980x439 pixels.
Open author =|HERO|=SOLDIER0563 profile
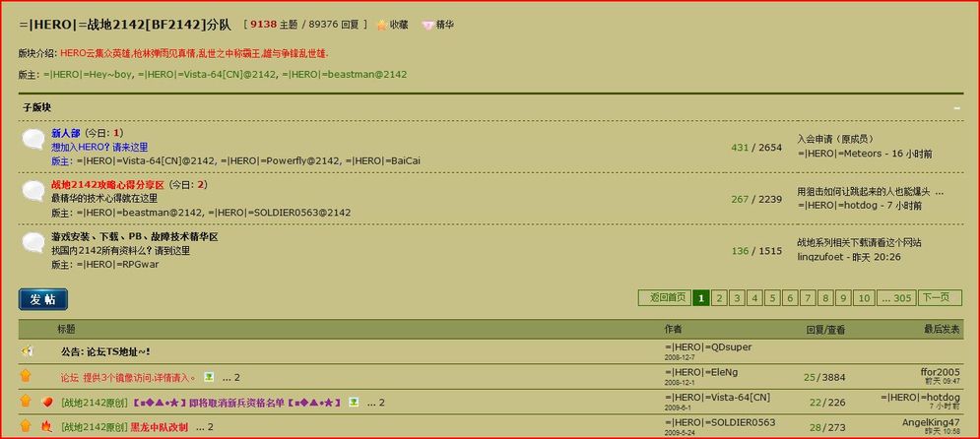pos(720,422)
